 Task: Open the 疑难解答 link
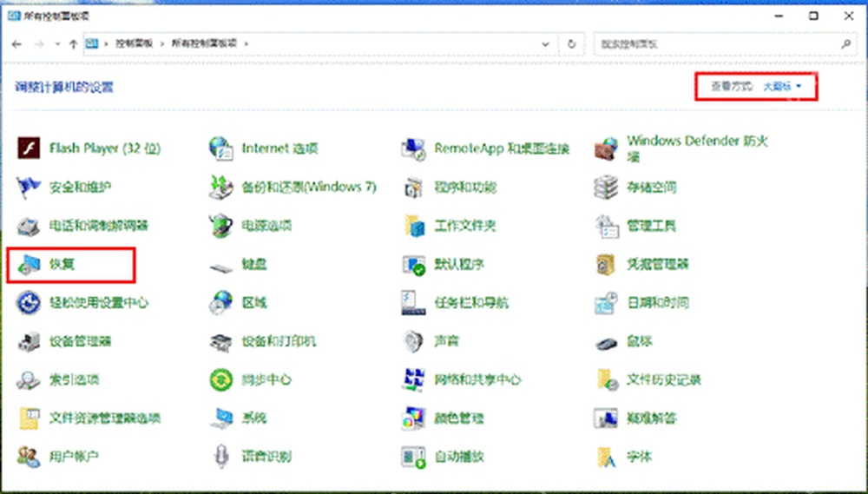pyautogui.click(x=652, y=418)
